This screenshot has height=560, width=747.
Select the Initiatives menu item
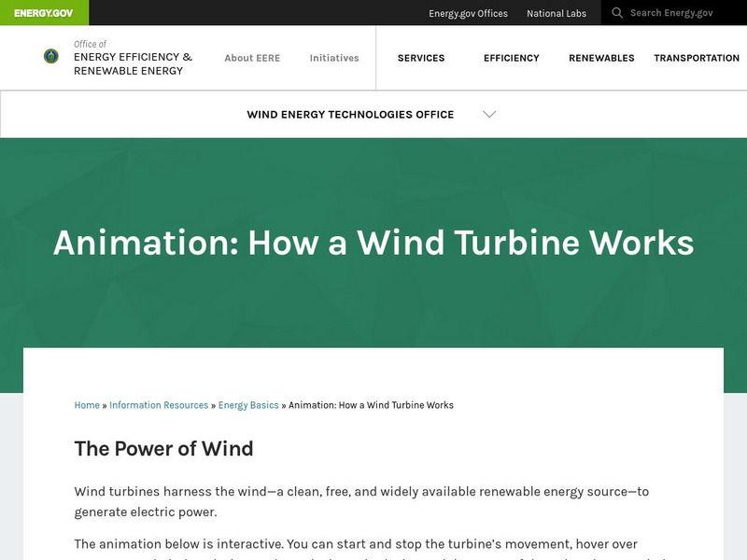(x=334, y=58)
